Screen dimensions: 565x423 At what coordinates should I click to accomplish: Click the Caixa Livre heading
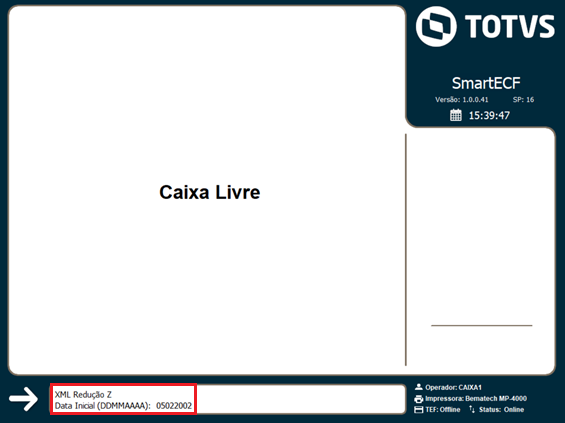[210, 192]
